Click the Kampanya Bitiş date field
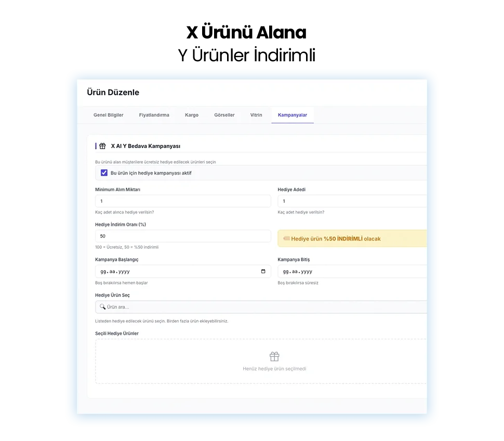Screen dimensions: 504x441 [352, 271]
